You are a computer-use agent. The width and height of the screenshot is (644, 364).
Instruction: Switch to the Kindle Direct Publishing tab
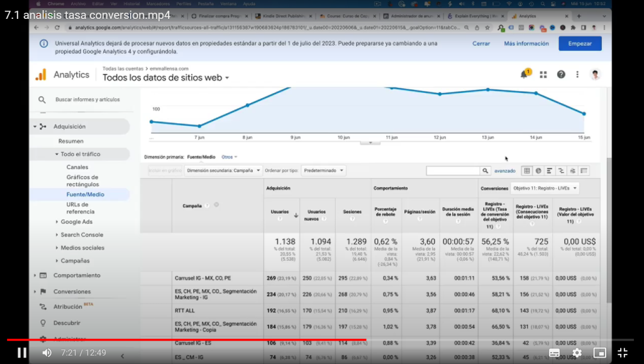282,16
